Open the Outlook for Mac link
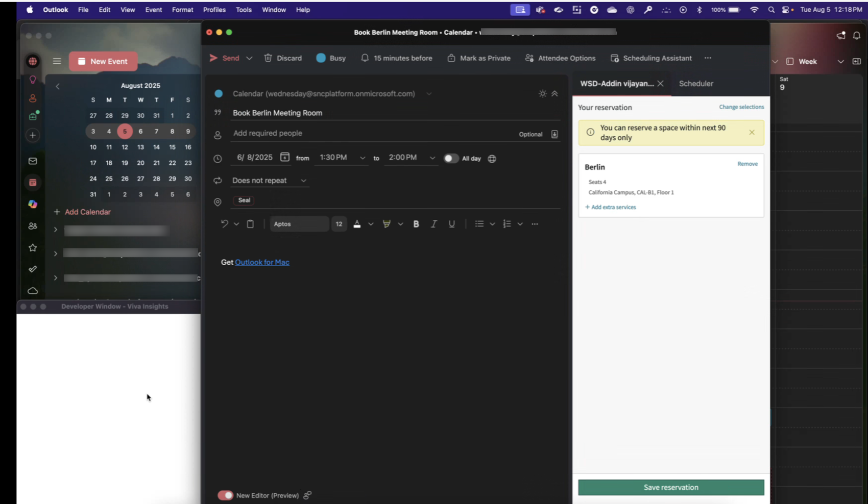This screenshot has width=868, height=504. tap(262, 262)
